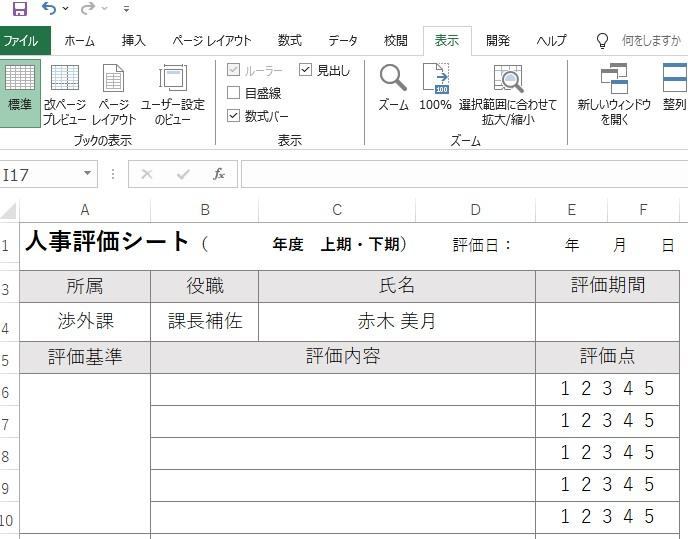
Task: Click the Select All corner triangle
Action: tap(10, 210)
